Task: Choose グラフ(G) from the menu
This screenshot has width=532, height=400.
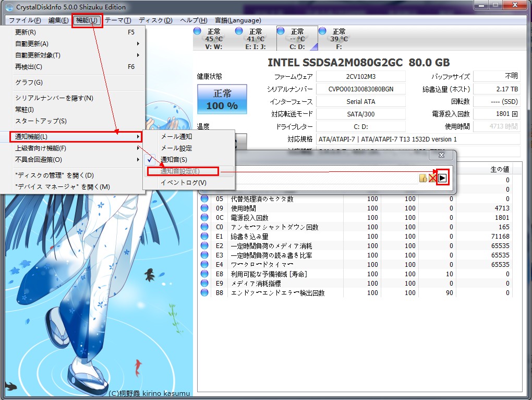Action: 75,83
